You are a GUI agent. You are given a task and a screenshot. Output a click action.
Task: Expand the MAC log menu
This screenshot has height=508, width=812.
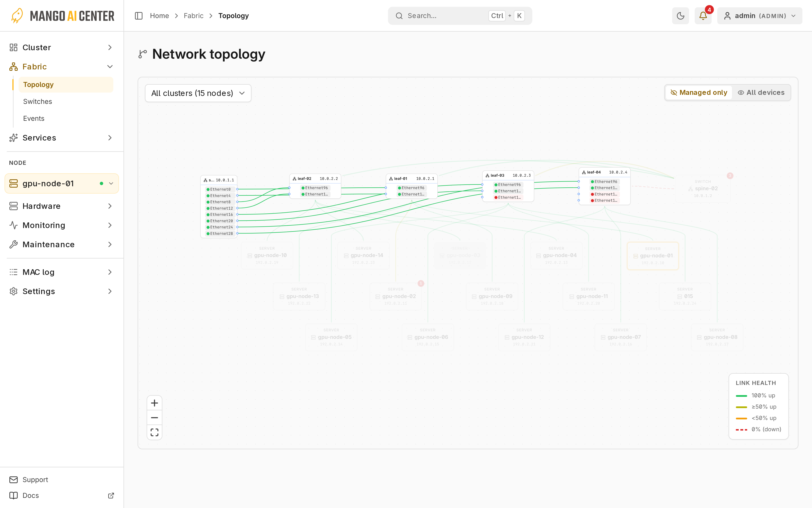click(62, 272)
